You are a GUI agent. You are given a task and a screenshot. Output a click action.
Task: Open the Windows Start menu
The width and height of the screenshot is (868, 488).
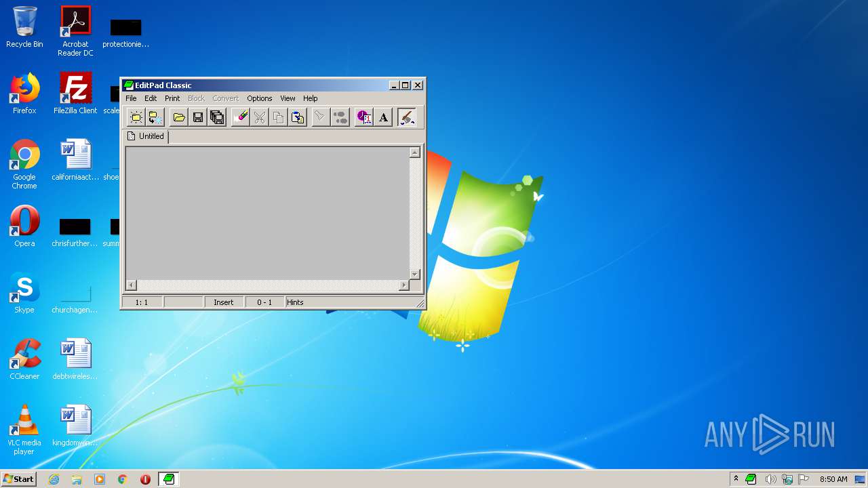[18, 479]
